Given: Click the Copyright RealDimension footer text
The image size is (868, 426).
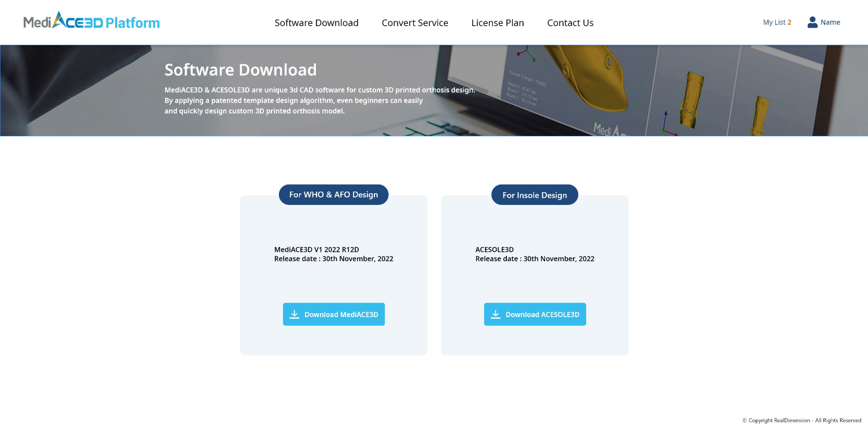Looking at the screenshot, I should [x=802, y=420].
